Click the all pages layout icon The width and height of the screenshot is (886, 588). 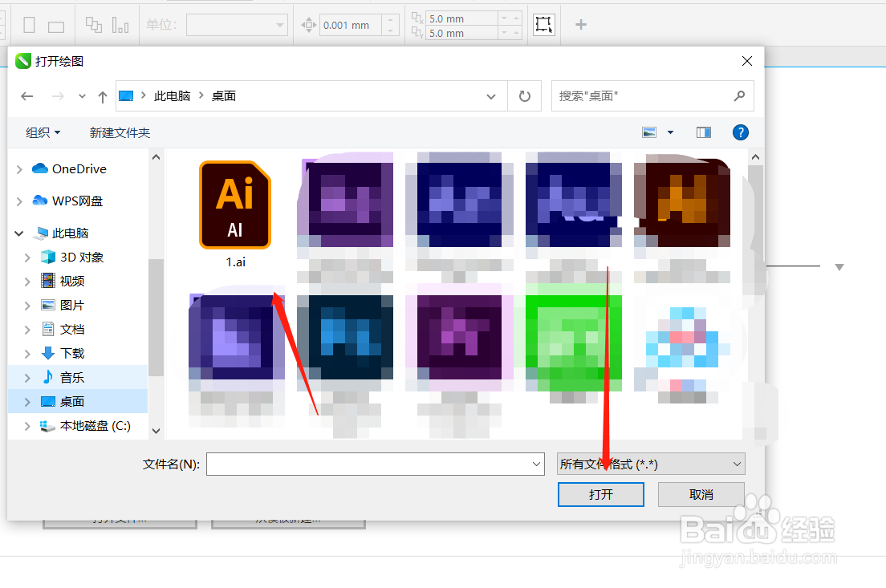tap(94, 25)
